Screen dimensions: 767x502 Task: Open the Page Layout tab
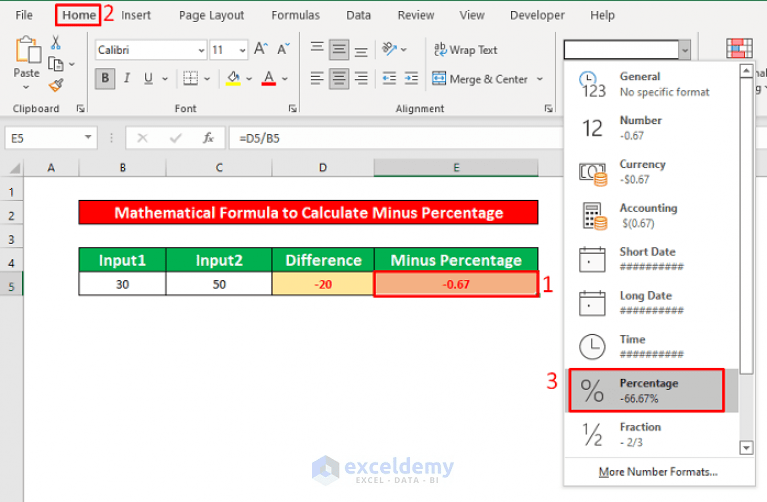[211, 15]
